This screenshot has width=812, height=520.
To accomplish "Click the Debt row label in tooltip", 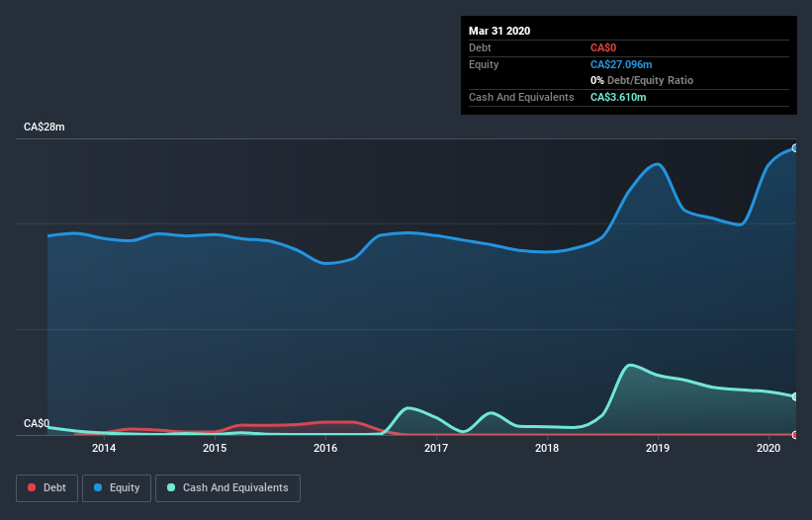I will (480, 47).
